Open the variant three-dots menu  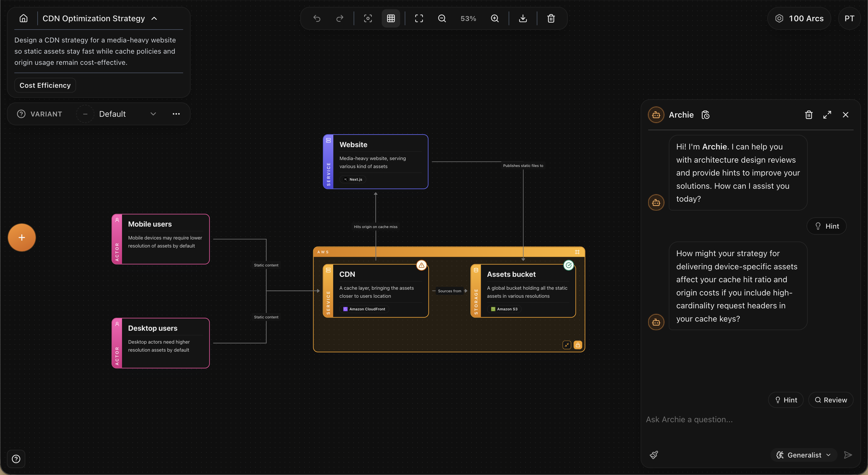(x=176, y=114)
